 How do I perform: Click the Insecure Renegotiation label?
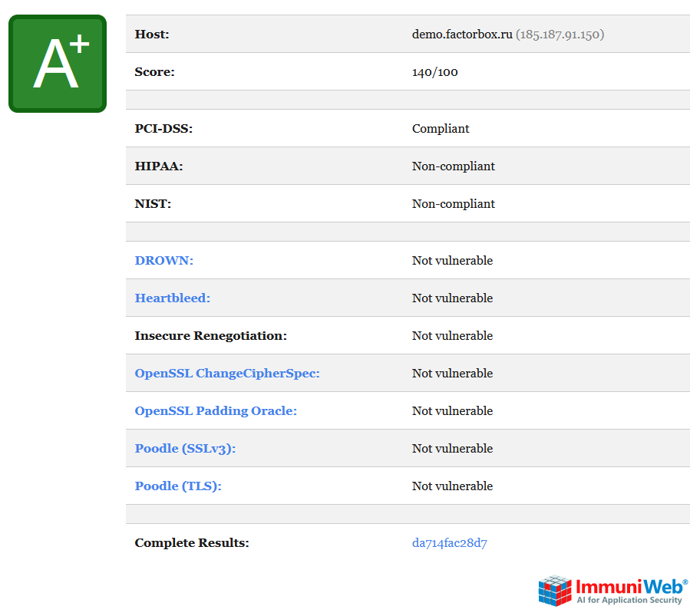[210, 336]
